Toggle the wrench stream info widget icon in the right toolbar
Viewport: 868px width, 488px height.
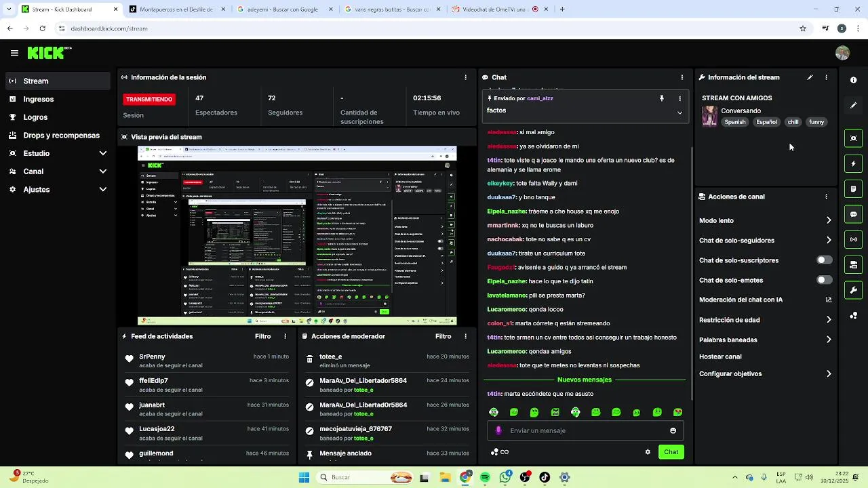853,290
